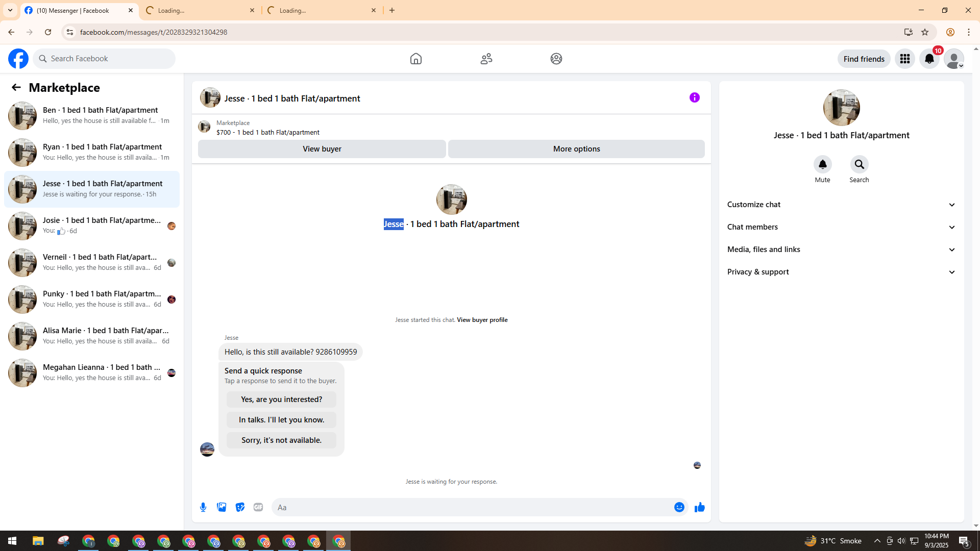The height and width of the screenshot is (551, 980).
Task: Open the volume control in system tray
Action: [x=901, y=541]
